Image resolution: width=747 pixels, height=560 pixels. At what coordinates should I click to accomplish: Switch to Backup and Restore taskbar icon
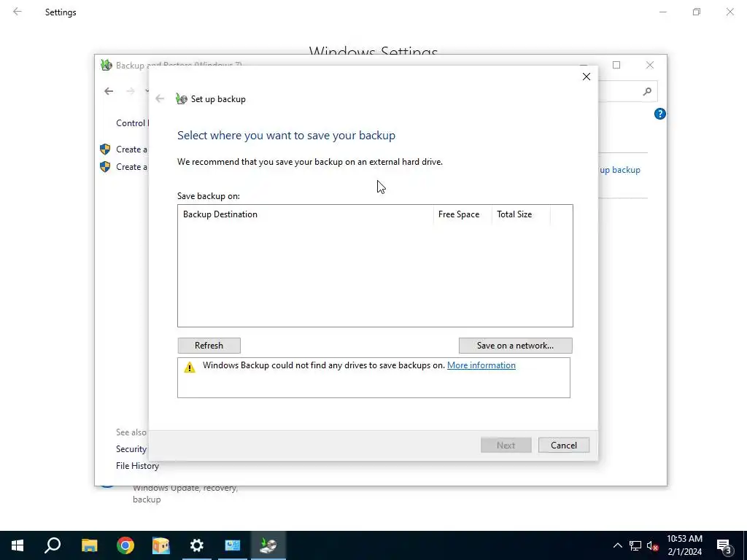click(x=268, y=545)
